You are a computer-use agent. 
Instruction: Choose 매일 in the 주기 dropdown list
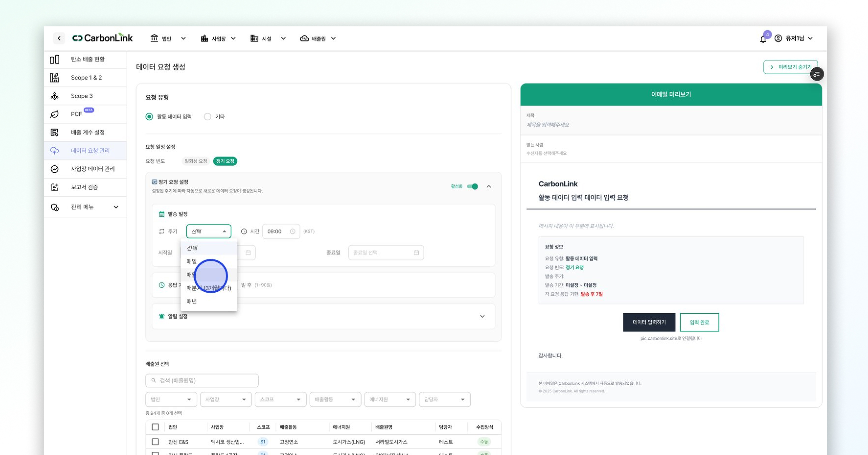(209, 262)
